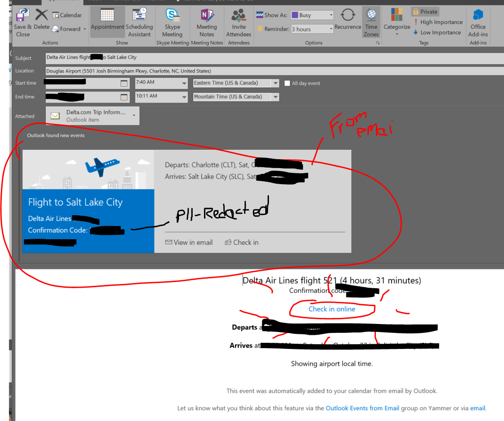The height and width of the screenshot is (421, 504).
Task: Toggle the Time Zones display
Action: (371, 22)
